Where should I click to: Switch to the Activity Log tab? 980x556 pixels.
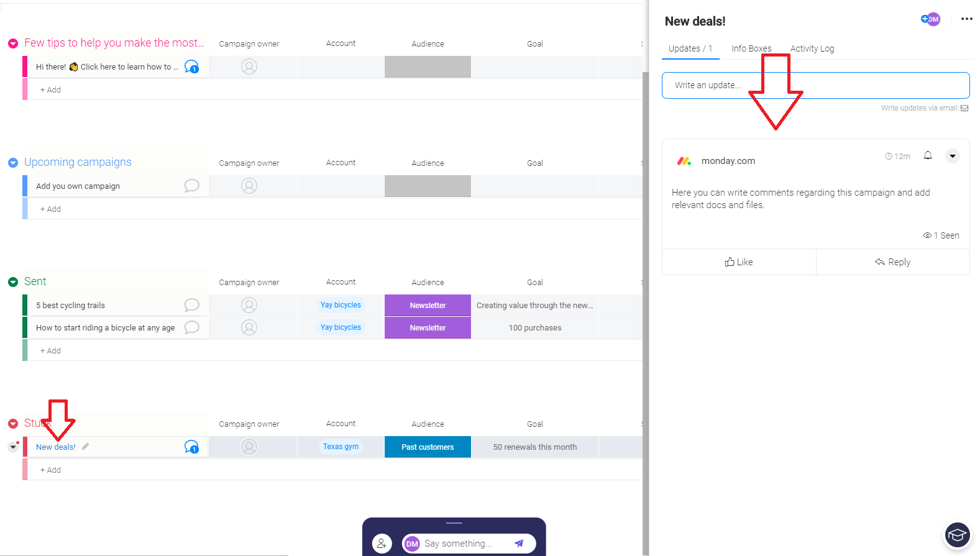pos(812,48)
